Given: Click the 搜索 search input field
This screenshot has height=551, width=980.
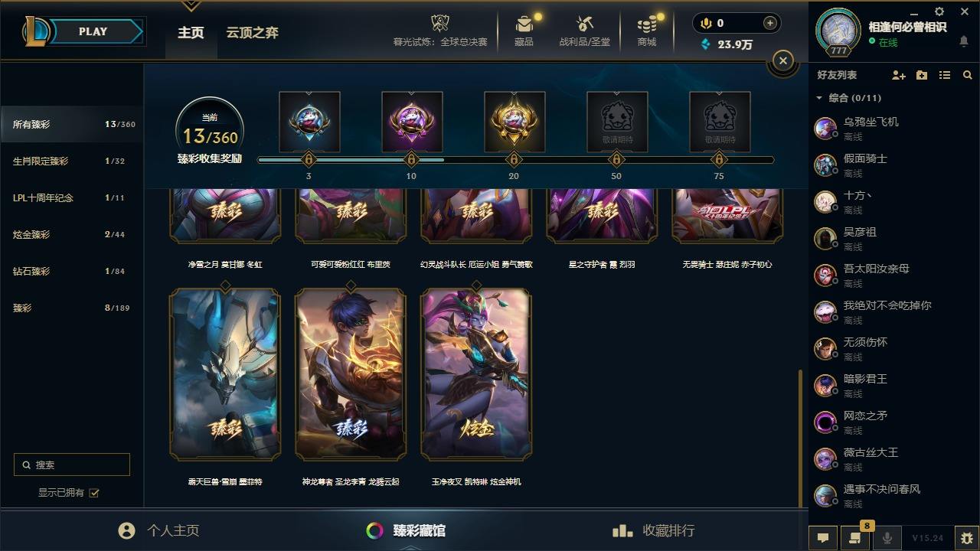Looking at the screenshot, I should point(72,465).
